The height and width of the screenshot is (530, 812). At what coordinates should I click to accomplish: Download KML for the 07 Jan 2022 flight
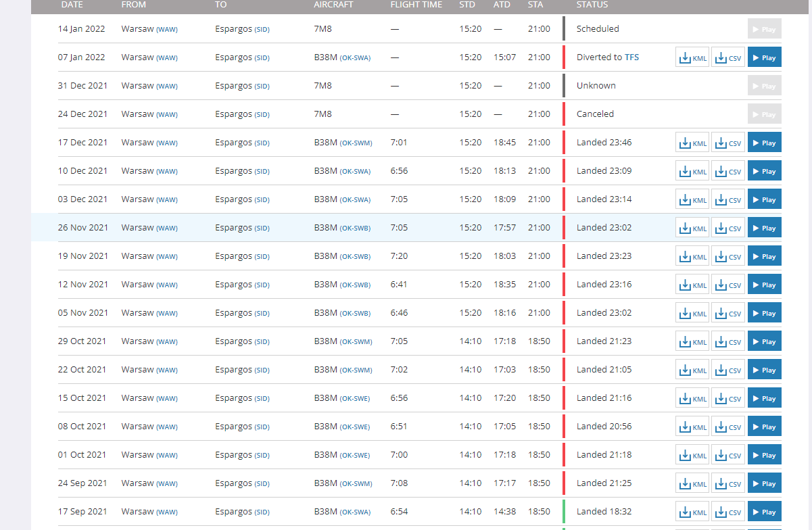point(692,57)
